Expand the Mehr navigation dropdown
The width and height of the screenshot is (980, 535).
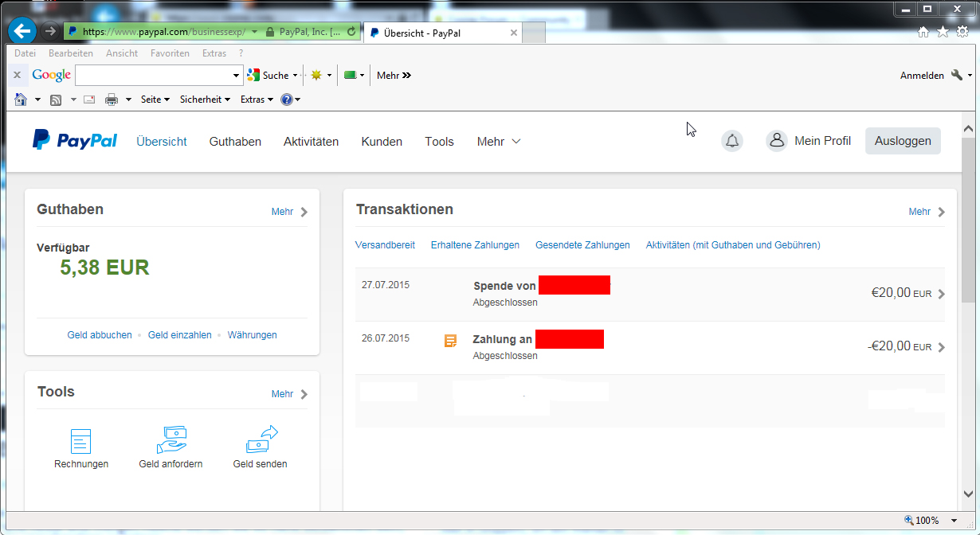[x=499, y=142]
